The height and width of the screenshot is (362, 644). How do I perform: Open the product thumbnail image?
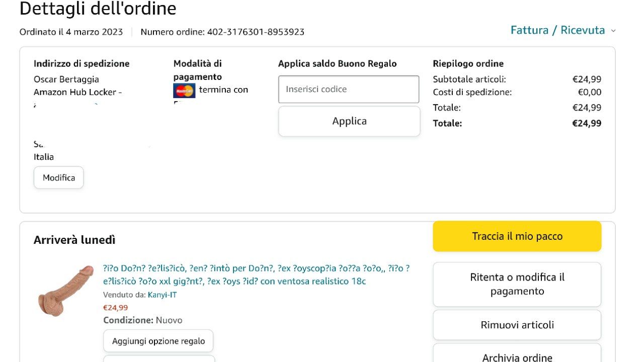pos(65,291)
